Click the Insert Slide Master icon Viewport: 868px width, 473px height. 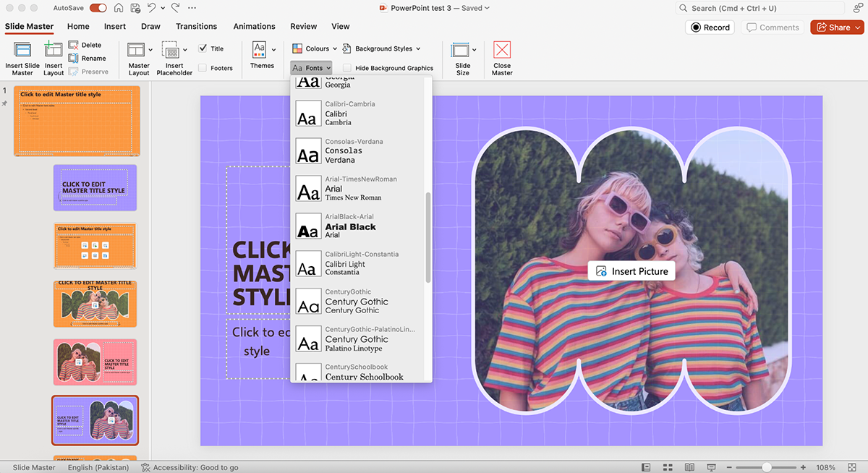(x=22, y=50)
